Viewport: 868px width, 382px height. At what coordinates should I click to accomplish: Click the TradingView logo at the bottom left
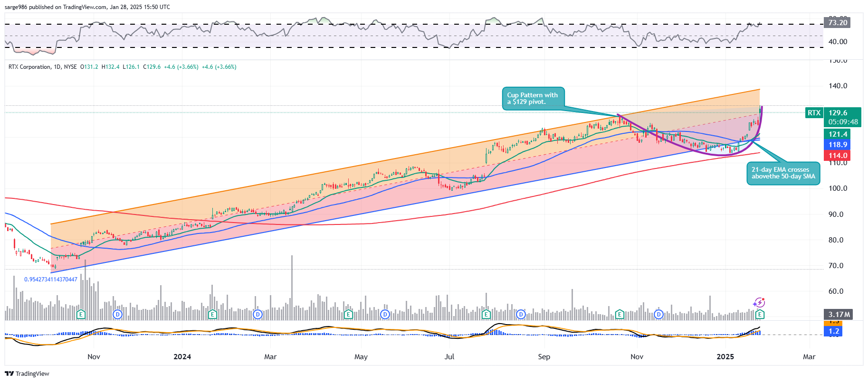tap(27, 373)
